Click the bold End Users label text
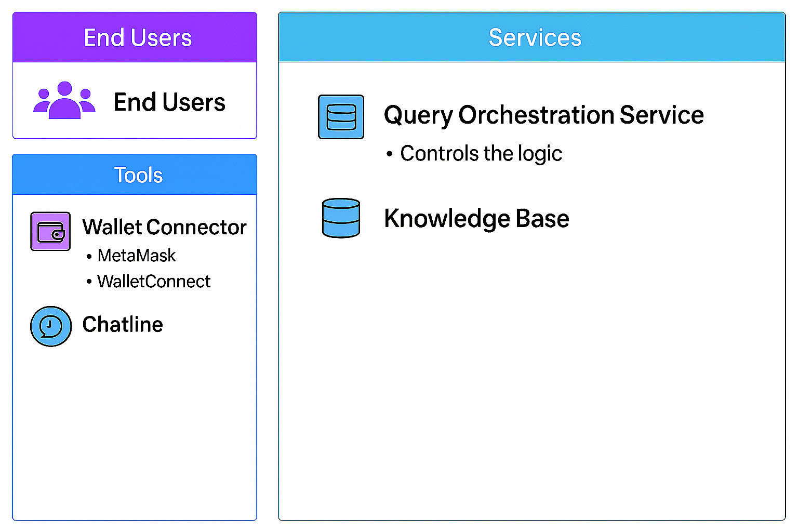 click(169, 102)
